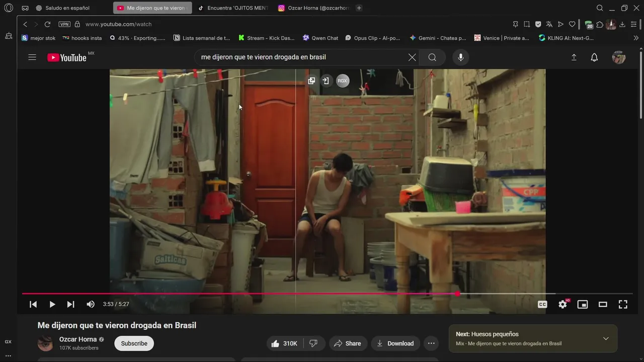This screenshot has height=362, width=644.
Task: Switch to Ozcar Horna Instagram tab
Action: point(313,8)
